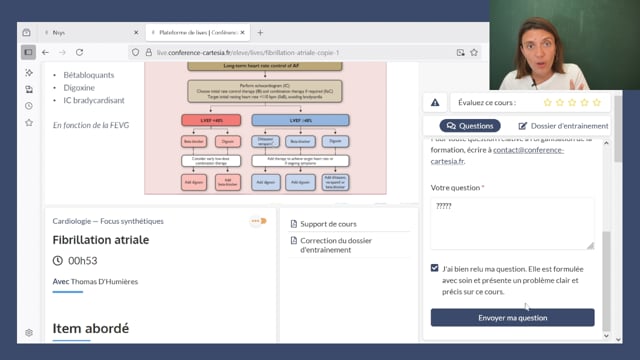The image size is (640, 360).
Task: Rate the course one star
Action: tap(547, 102)
